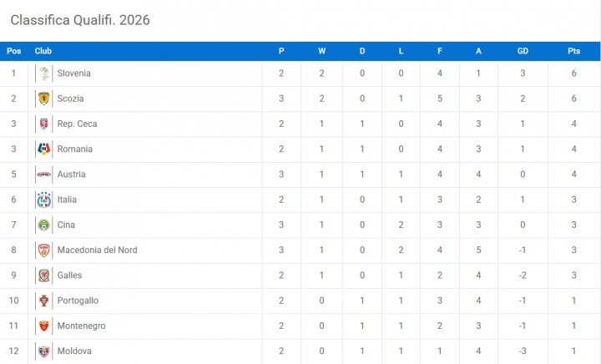Click the Montenegro team crest icon
This screenshot has height=364, width=601.
pyautogui.click(x=43, y=326)
